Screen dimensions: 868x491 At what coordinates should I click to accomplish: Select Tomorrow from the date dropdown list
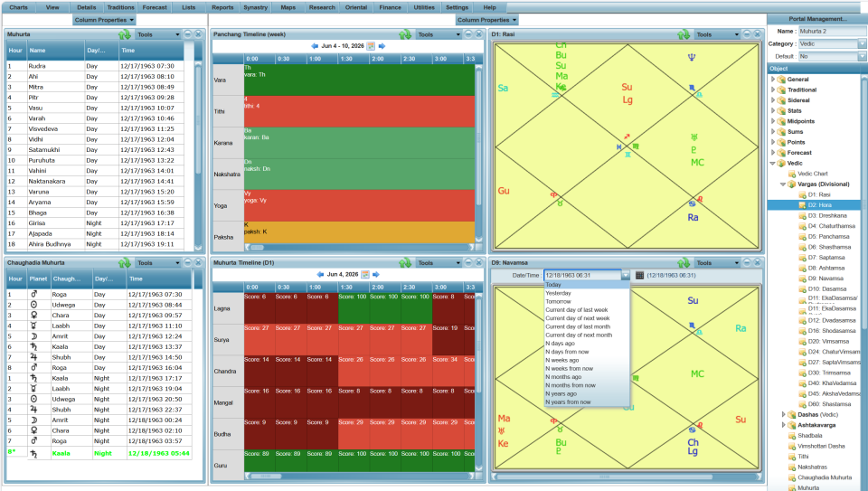coord(587,302)
